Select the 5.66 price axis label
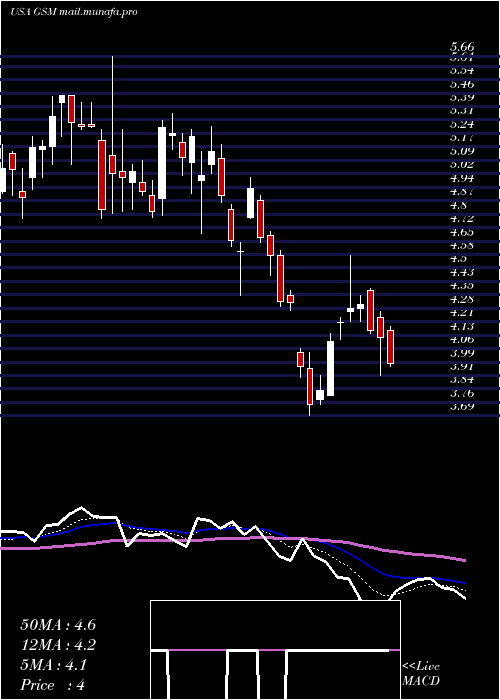This screenshot has width=500, height=700. click(462, 47)
